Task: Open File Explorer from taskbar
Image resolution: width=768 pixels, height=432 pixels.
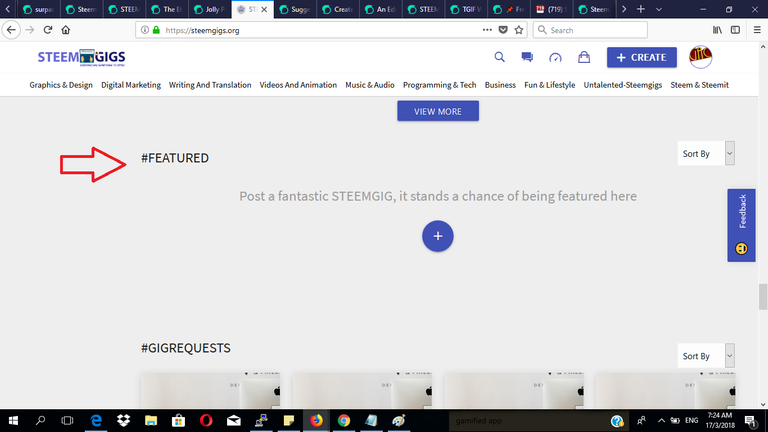Action: point(151,421)
